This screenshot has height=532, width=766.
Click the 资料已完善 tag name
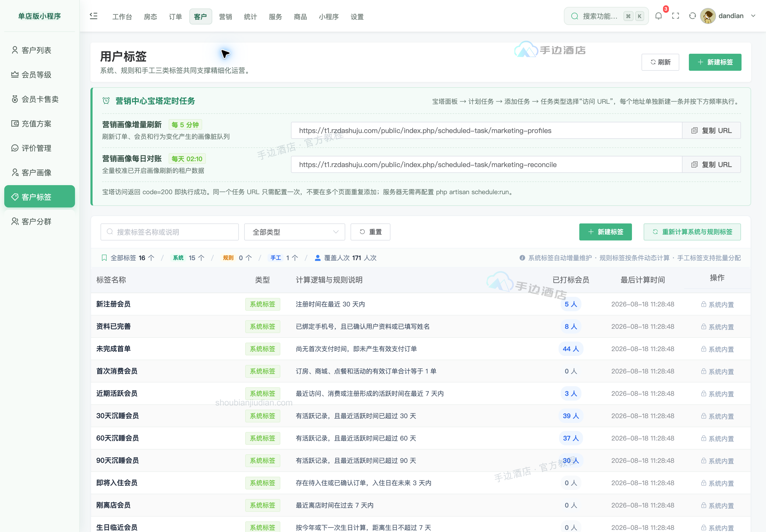click(x=113, y=327)
